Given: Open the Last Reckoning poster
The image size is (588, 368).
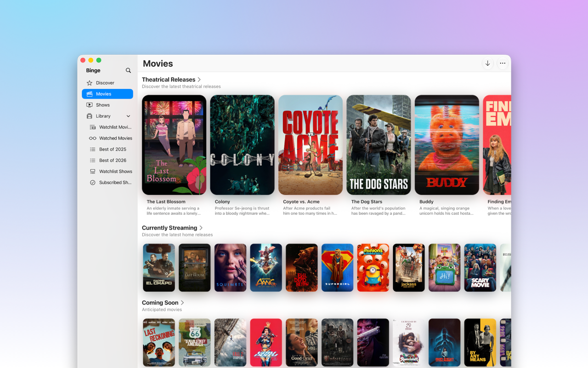Looking at the screenshot, I should (x=159, y=343).
